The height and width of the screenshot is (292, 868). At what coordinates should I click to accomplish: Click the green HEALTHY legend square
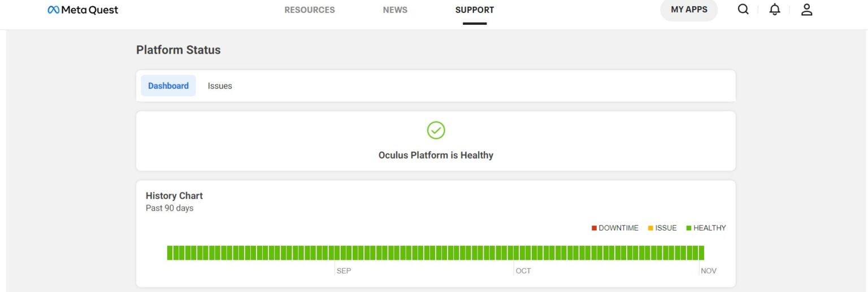(x=689, y=228)
